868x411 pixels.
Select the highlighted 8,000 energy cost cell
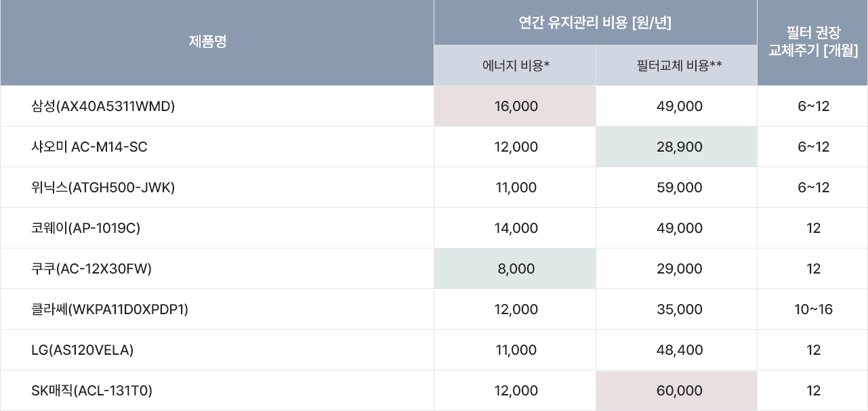[x=515, y=269]
